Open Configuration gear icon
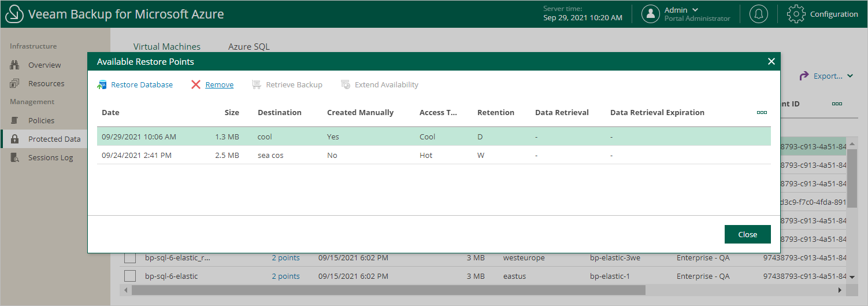The height and width of the screenshot is (306, 868). click(x=796, y=14)
